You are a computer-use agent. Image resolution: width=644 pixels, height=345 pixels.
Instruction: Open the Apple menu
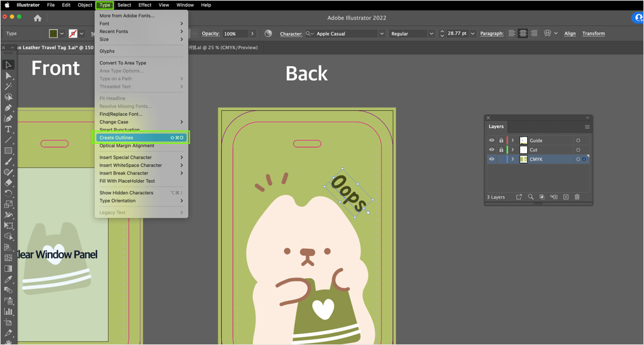pos(7,5)
